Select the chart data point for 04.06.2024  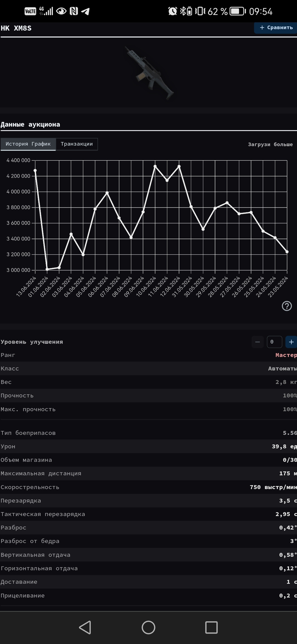[x=83, y=255]
